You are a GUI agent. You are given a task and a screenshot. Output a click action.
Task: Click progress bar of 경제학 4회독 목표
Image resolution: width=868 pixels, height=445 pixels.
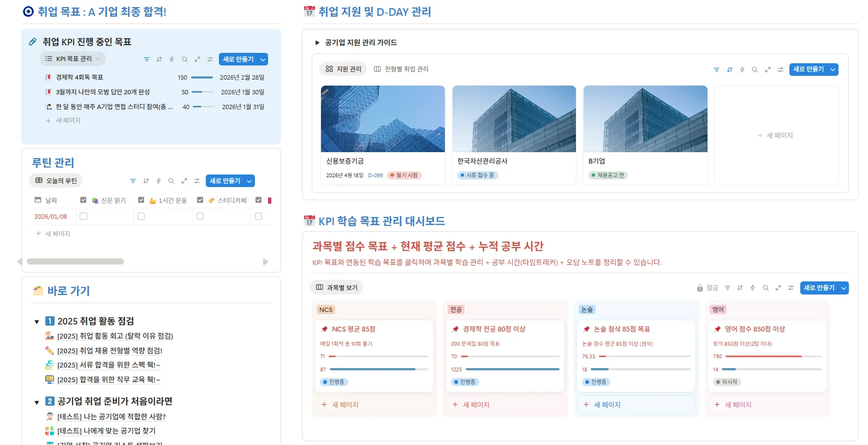(203, 77)
